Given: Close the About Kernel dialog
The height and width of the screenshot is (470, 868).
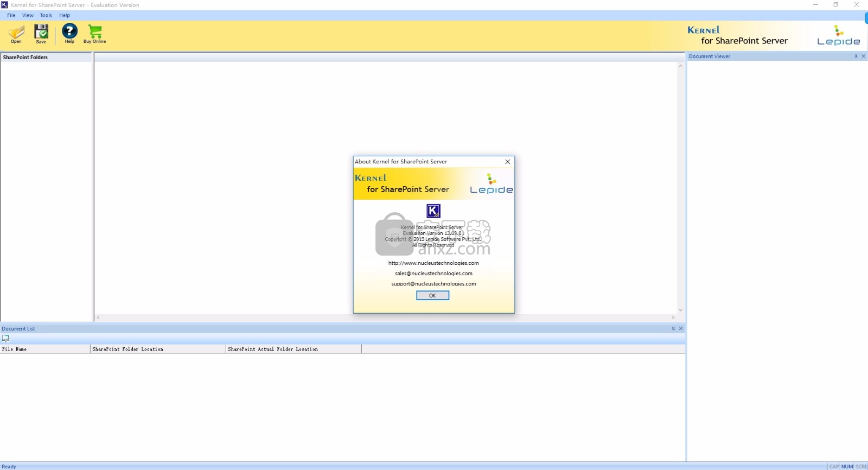Looking at the screenshot, I should 508,162.
